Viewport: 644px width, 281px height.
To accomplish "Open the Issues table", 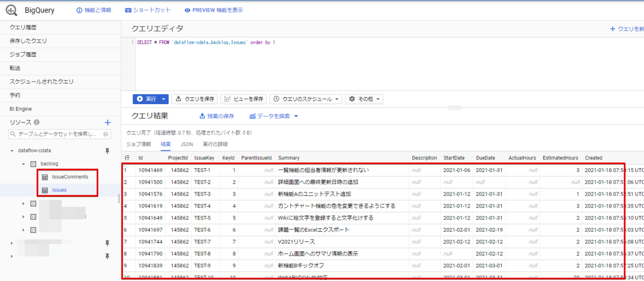I will click(x=60, y=190).
